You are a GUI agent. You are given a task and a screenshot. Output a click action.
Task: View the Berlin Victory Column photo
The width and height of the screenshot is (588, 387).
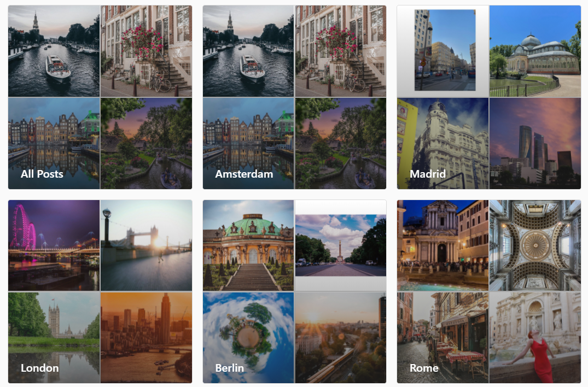point(340,245)
